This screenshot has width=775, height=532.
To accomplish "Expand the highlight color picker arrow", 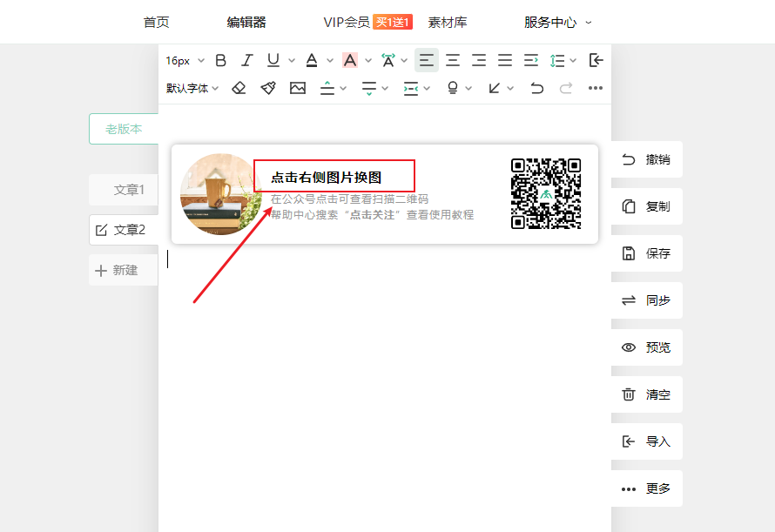I will [x=368, y=60].
